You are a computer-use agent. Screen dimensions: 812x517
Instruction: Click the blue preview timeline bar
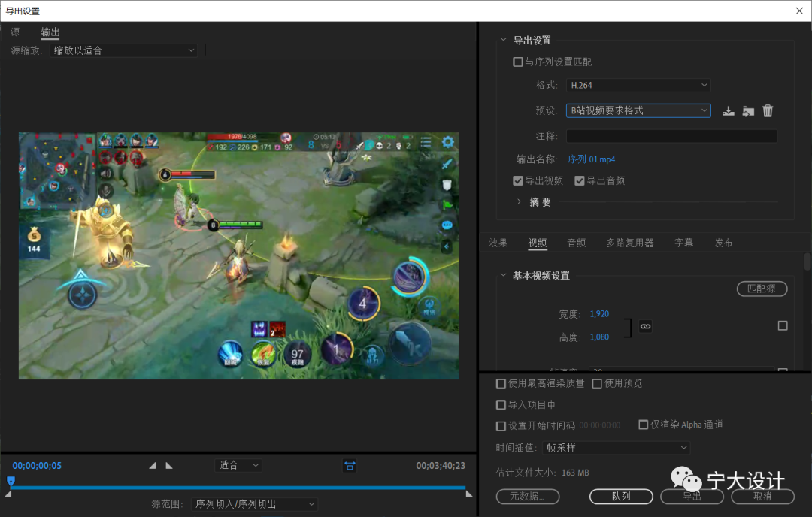[x=238, y=488]
